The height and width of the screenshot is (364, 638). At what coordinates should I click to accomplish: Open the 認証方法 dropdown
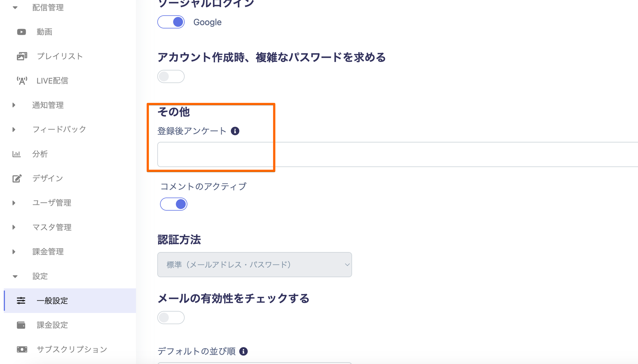pos(255,265)
